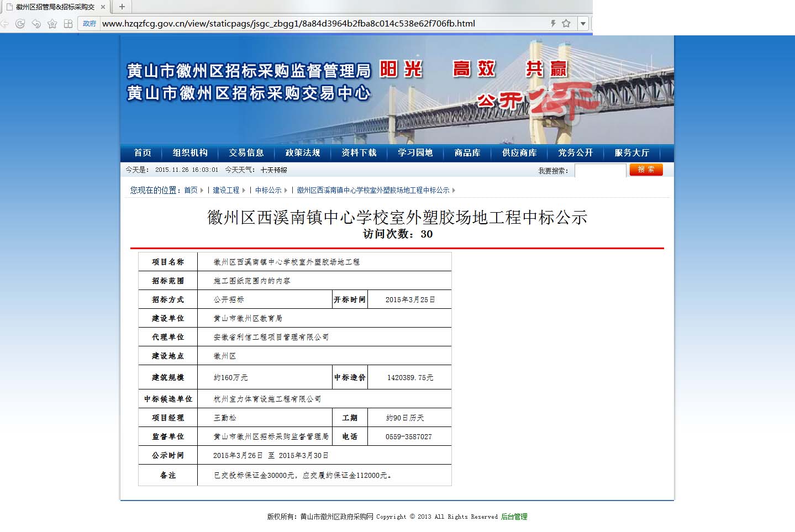Click the orange 搜索 button
Image resolution: width=795 pixels, height=532 pixels.
[x=646, y=170]
